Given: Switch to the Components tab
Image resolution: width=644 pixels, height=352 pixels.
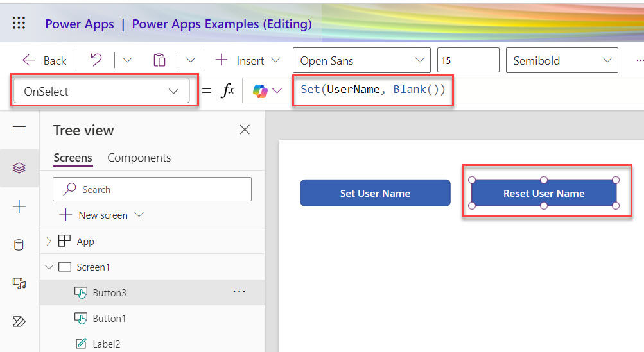Looking at the screenshot, I should 139,158.
